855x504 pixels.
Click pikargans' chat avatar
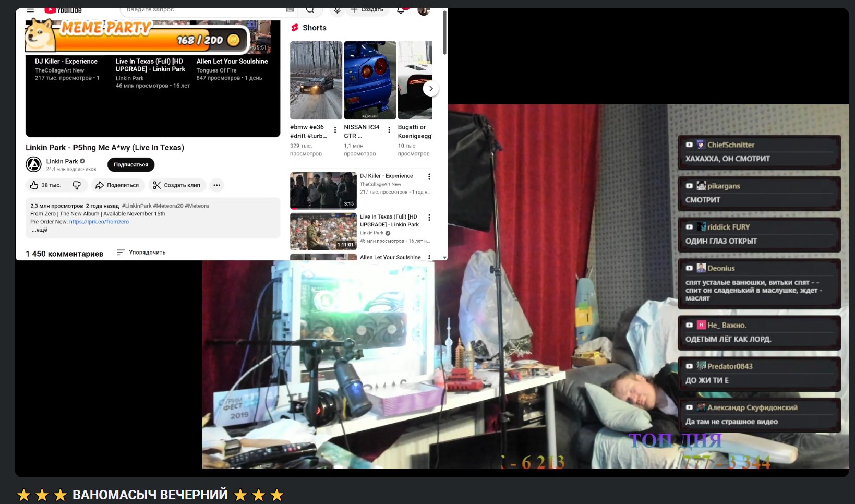tap(701, 186)
